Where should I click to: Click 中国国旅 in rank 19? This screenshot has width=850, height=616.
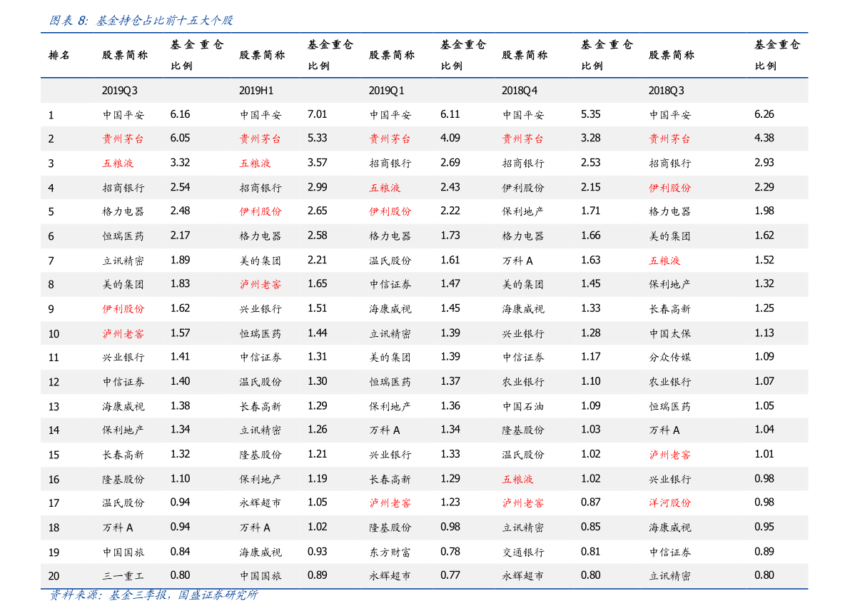click(x=123, y=552)
